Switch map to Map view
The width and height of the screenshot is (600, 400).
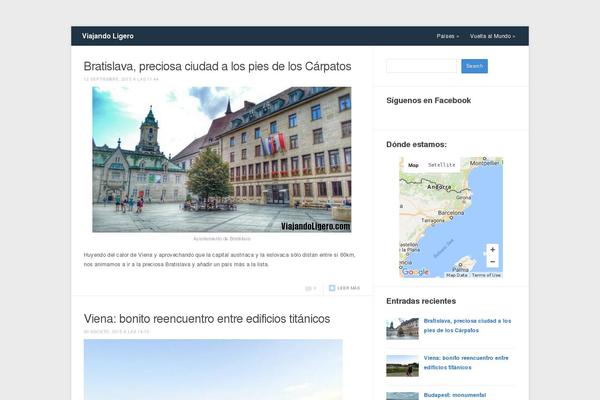413,165
